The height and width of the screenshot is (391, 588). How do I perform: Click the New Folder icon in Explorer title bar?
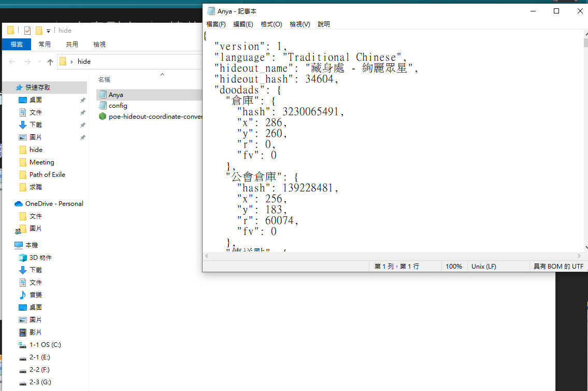click(x=39, y=31)
